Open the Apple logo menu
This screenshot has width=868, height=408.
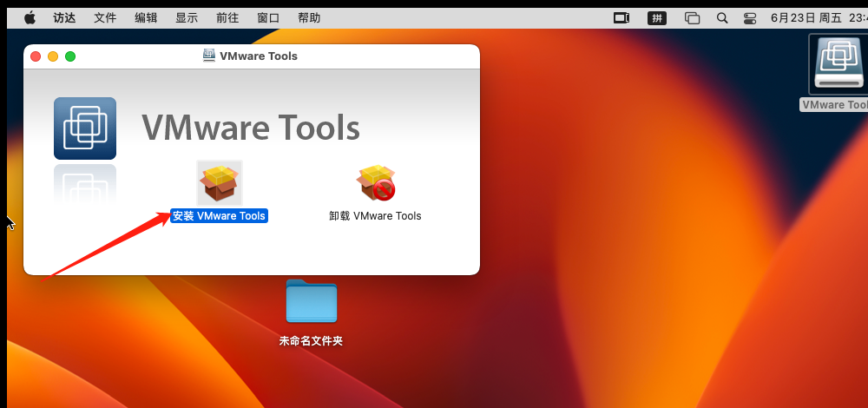point(30,17)
